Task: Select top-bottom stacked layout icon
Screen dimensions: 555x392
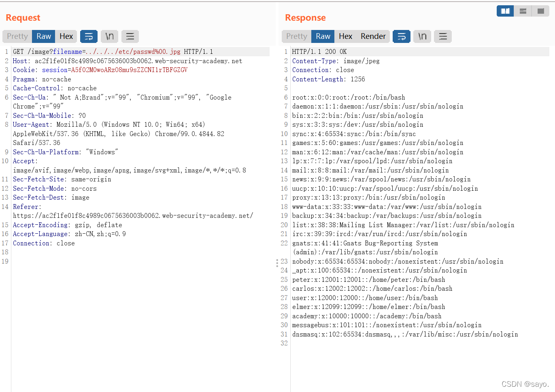Action: tap(523, 11)
